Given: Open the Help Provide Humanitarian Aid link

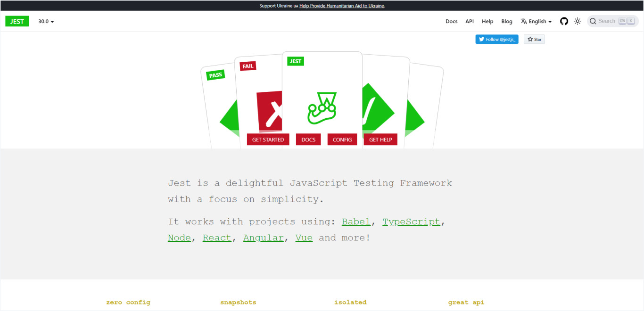Looking at the screenshot, I should pos(341,6).
